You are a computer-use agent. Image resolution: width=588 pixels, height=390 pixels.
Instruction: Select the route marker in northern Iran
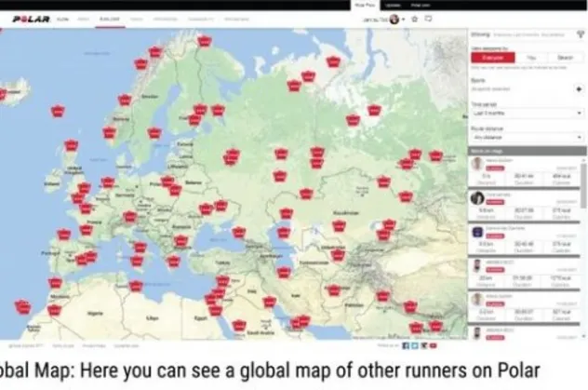click(284, 272)
